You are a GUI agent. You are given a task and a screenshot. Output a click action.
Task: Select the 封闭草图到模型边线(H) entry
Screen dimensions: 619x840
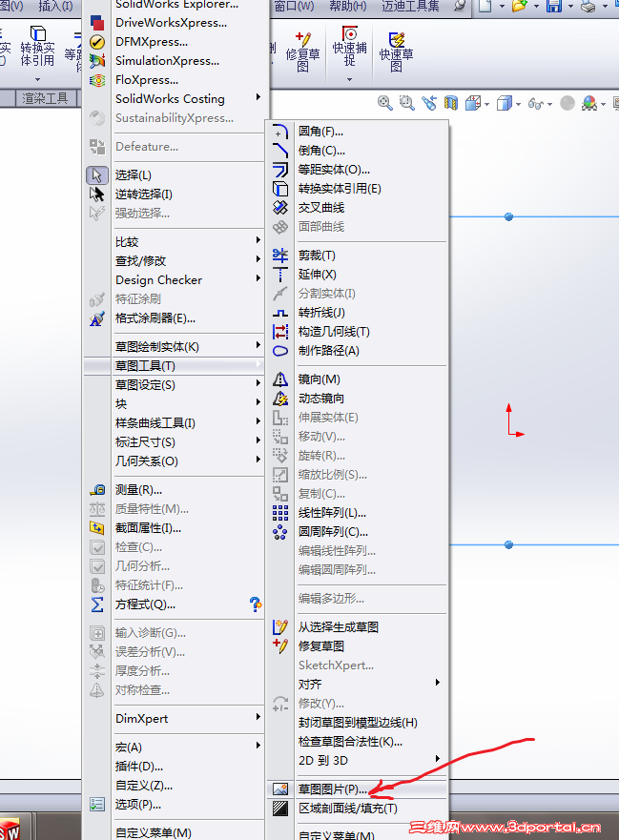358,723
